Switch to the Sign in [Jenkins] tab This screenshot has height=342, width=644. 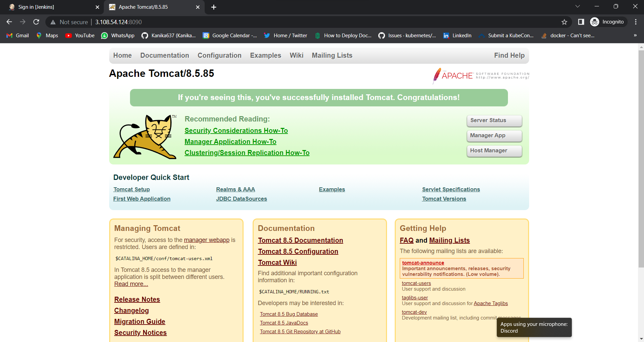pyautogui.click(x=53, y=7)
